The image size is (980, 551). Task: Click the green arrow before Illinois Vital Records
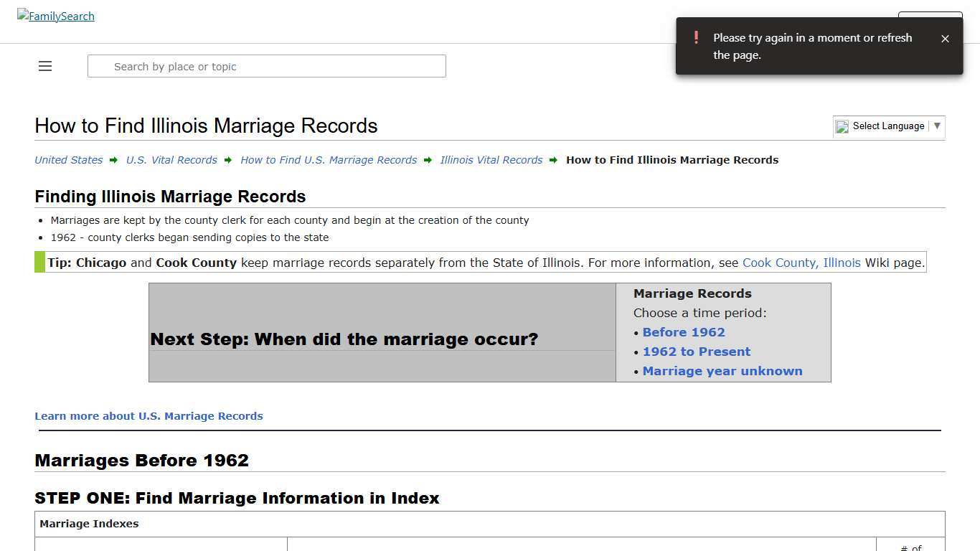click(x=428, y=160)
